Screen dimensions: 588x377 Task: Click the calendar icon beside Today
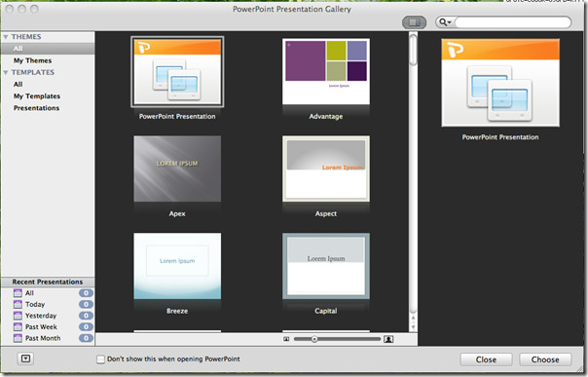click(x=18, y=304)
